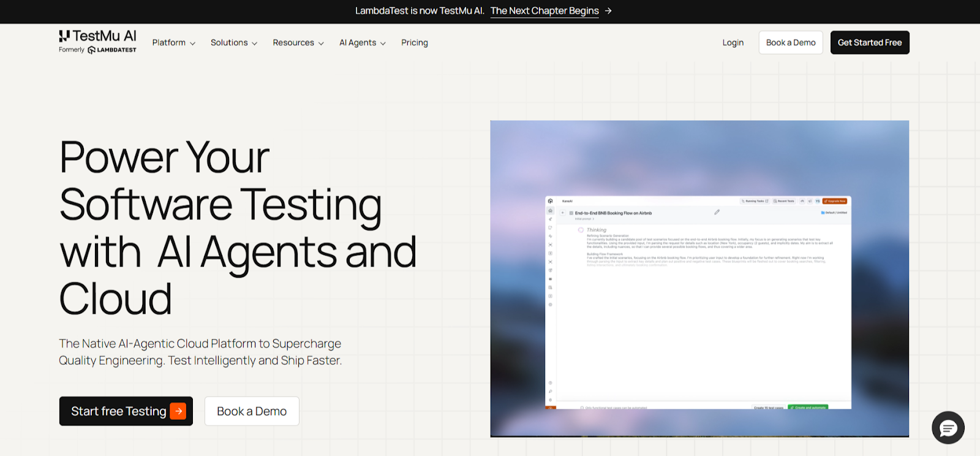
Task: Click the Formerly LambdaTest text under logo
Action: click(97, 50)
